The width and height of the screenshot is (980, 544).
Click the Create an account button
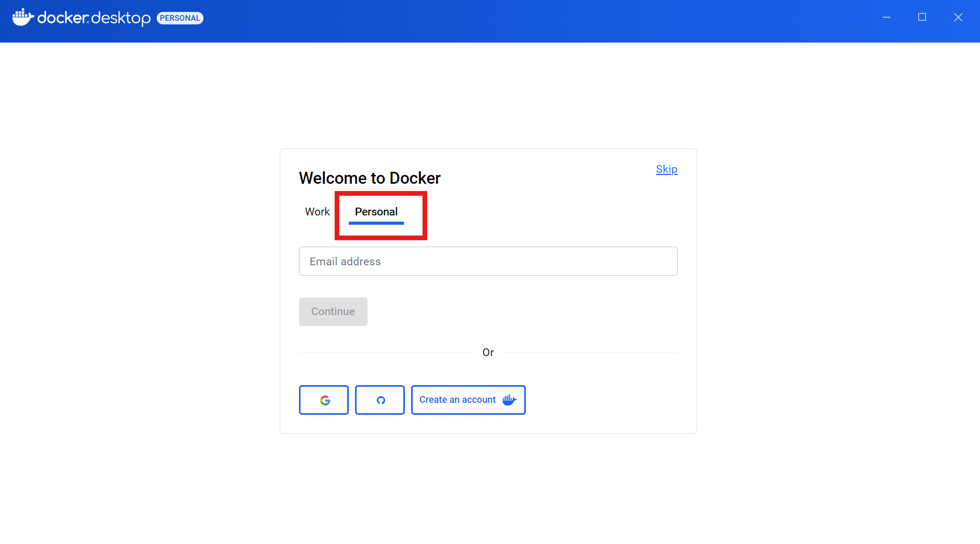pyautogui.click(x=468, y=400)
